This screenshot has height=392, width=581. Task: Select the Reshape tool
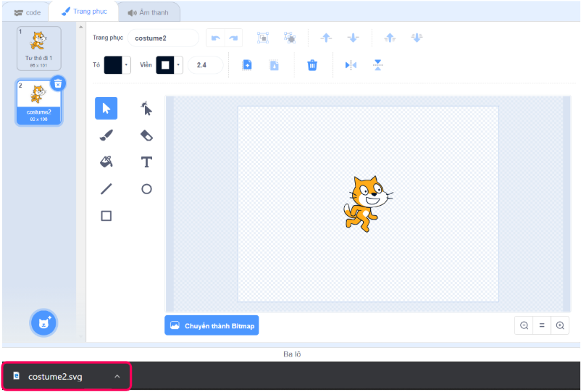point(146,108)
